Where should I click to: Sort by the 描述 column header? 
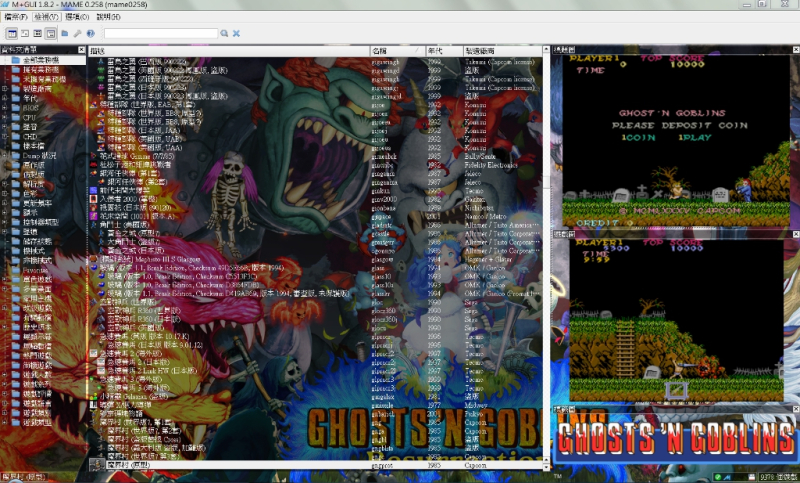click(229, 51)
